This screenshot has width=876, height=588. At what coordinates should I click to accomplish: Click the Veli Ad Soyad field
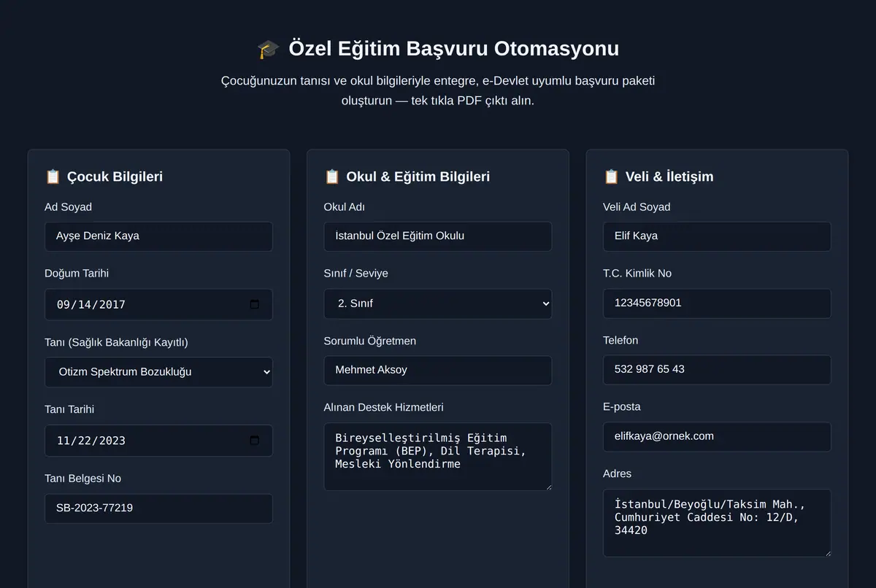[717, 236]
